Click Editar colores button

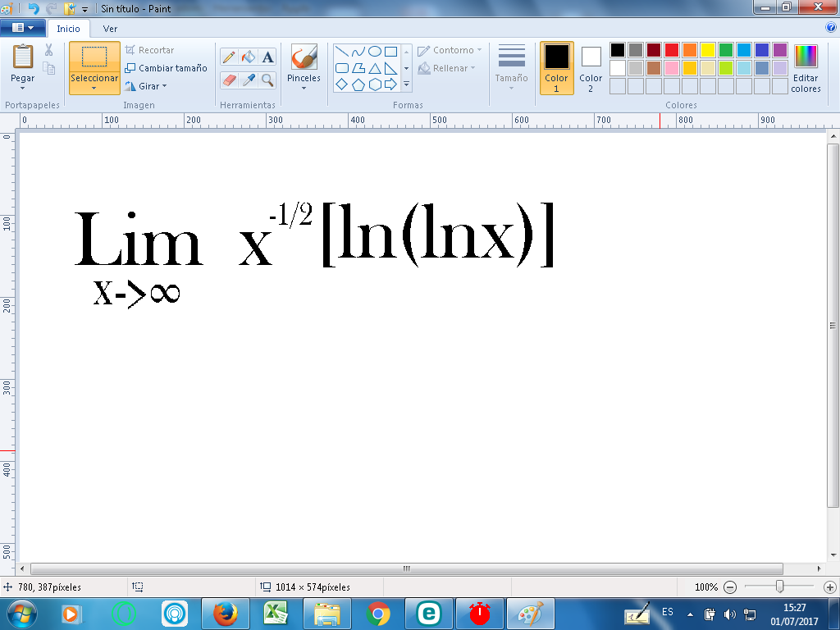pos(806,68)
